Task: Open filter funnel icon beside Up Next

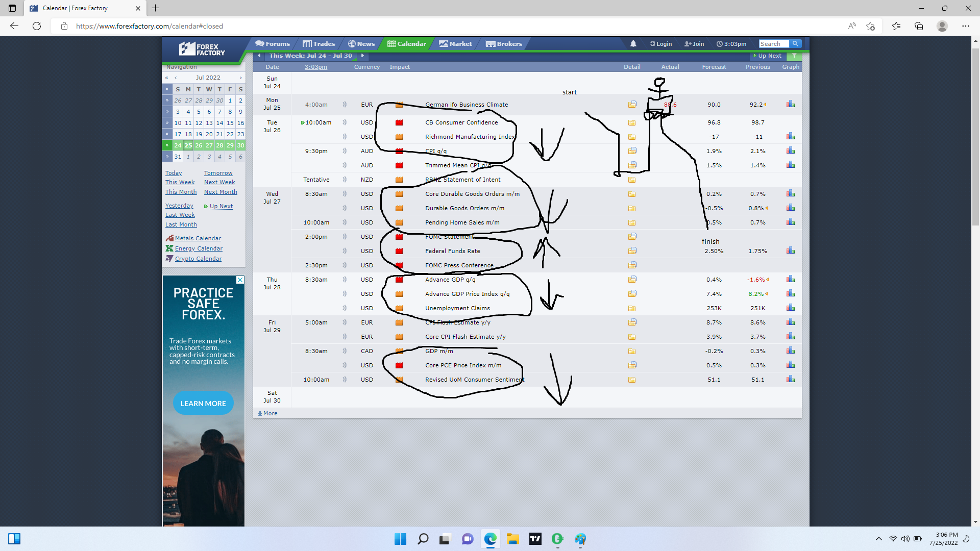Action: [x=794, y=56]
